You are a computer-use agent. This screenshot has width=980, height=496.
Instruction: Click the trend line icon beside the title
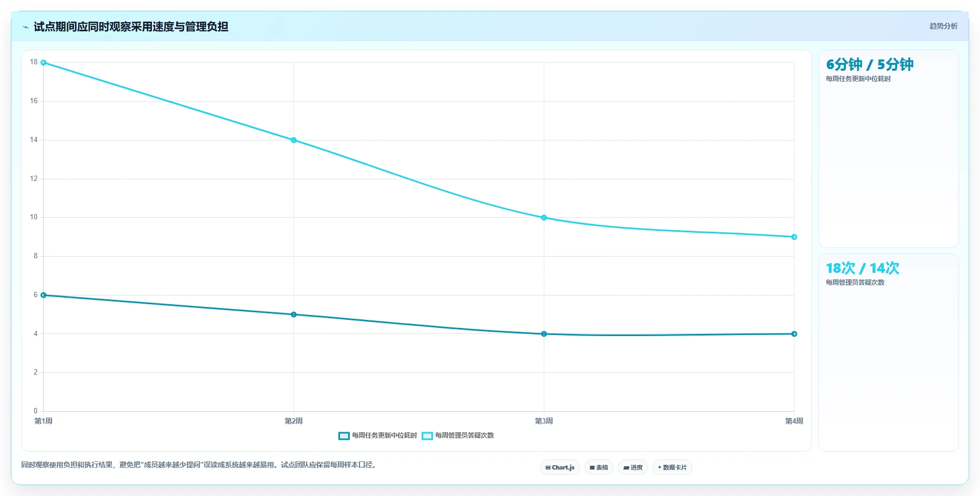pos(26,27)
